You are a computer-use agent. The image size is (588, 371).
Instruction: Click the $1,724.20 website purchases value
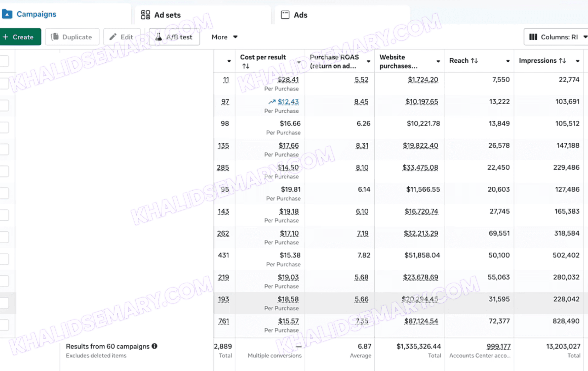click(423, 80)
